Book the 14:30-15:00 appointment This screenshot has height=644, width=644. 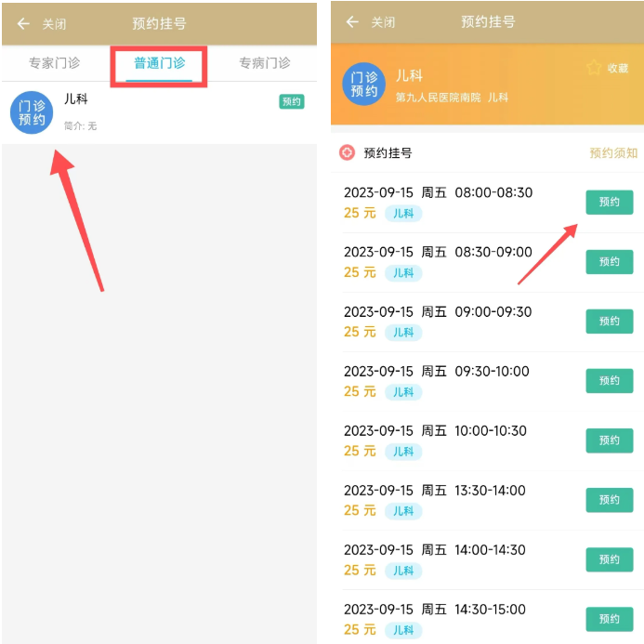click(x=609, y=619)
